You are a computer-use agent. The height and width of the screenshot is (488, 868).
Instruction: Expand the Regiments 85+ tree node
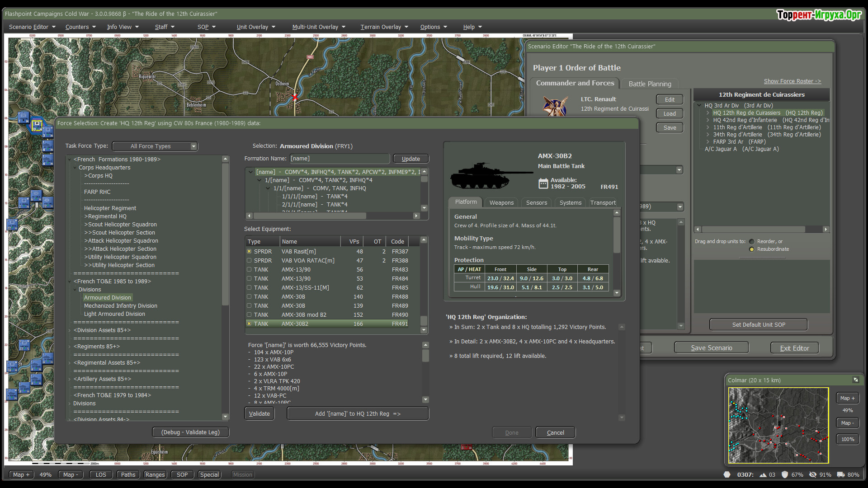coord(70,347)
